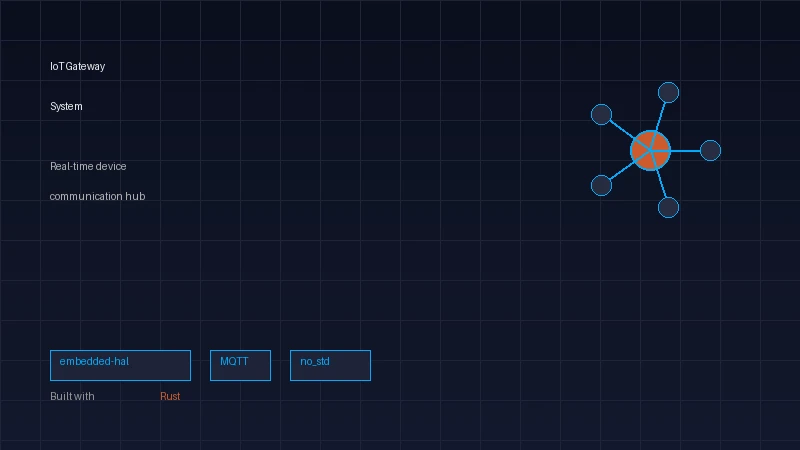The height and width of the screenshot is (450, 800).
Task: Open the orange Rust link
Action: click(170, 397)
